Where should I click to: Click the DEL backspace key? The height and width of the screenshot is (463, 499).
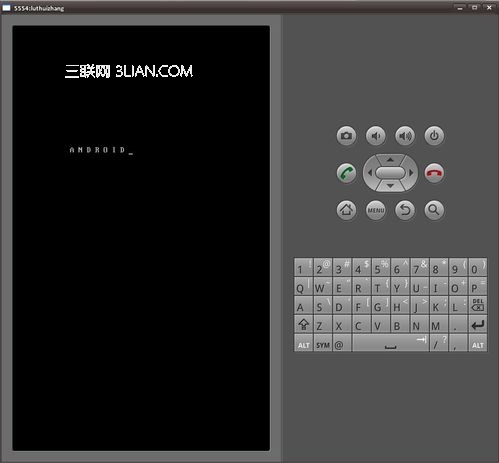[x=477, y=305]
